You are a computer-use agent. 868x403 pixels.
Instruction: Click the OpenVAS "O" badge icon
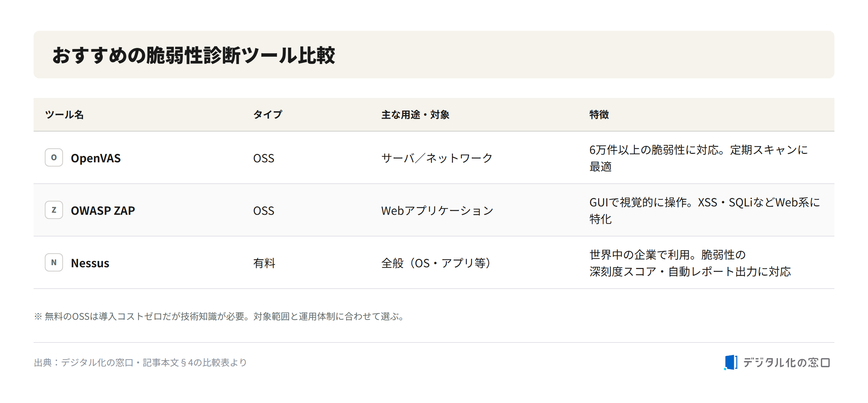click(54, 157)
